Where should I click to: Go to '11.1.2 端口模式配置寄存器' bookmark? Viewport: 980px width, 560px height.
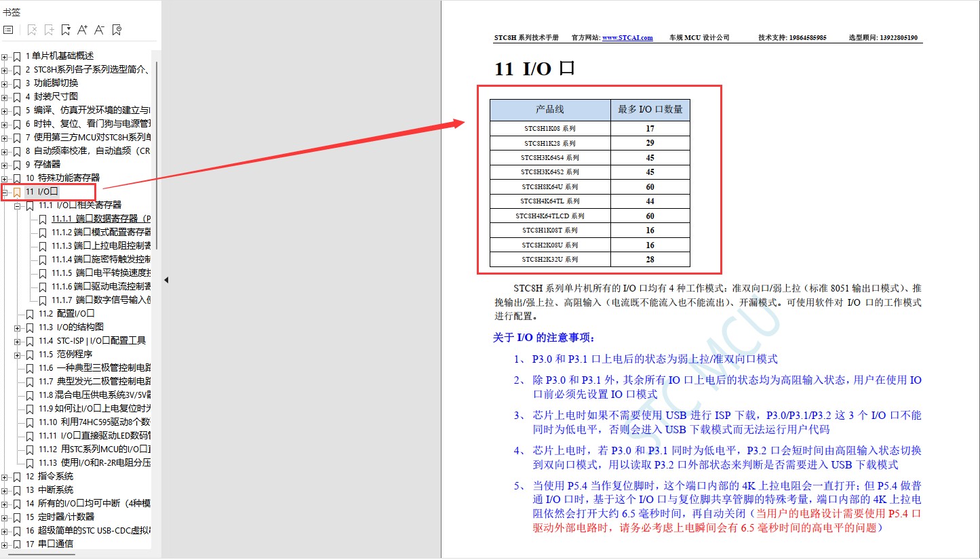tap(101, 233)
